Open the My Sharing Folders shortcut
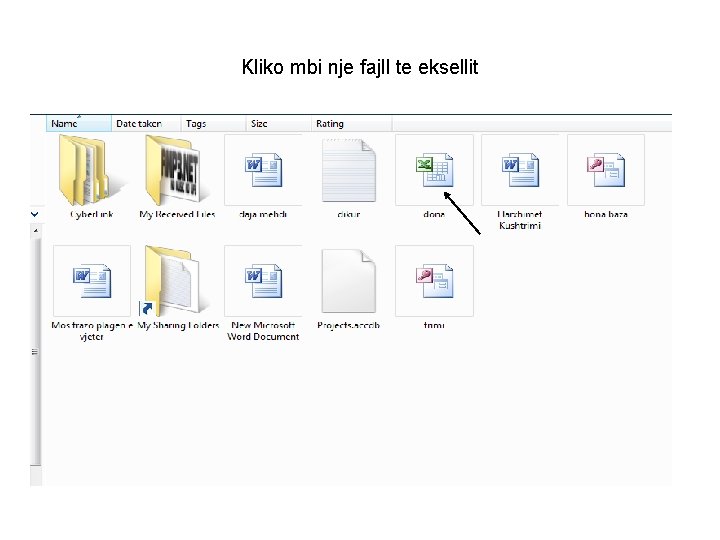 pyautogui.click(x=178, y=288)
